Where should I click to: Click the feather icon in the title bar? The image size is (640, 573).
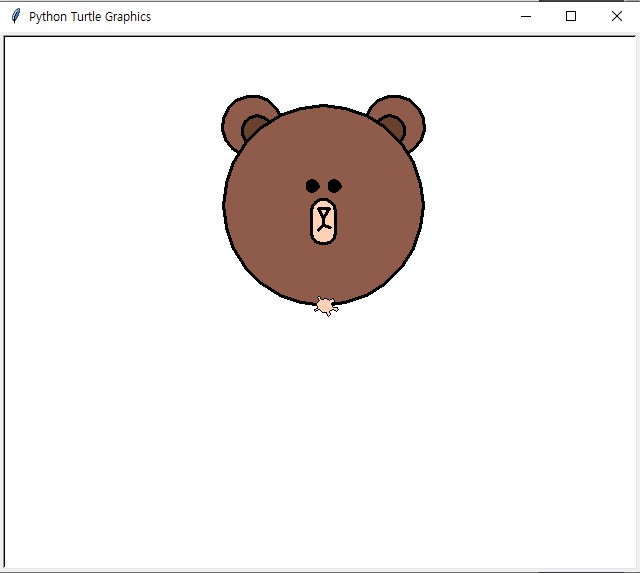point(16,16)
